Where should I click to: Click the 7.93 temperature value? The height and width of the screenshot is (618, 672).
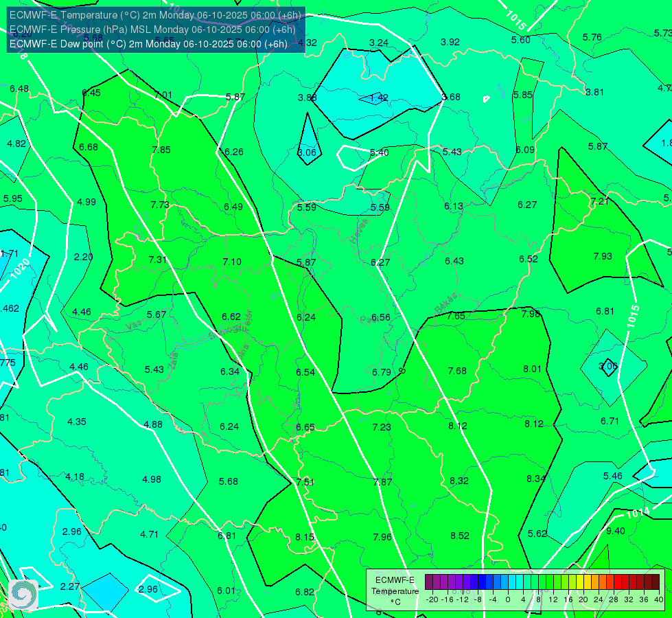(x=603, y=256)
